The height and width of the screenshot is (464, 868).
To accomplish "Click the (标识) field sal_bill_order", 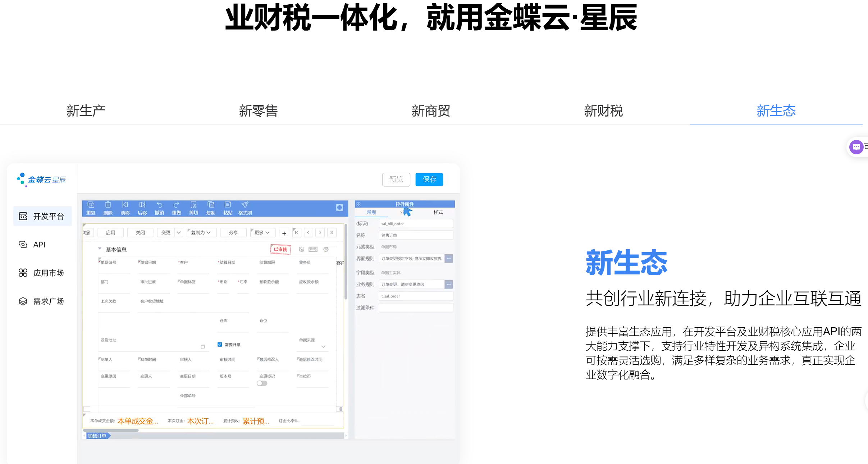I will coord(416,224).
